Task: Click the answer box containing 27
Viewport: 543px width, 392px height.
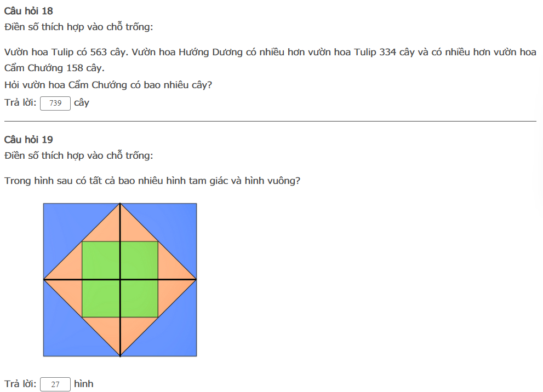Action: tap(55, 384)
